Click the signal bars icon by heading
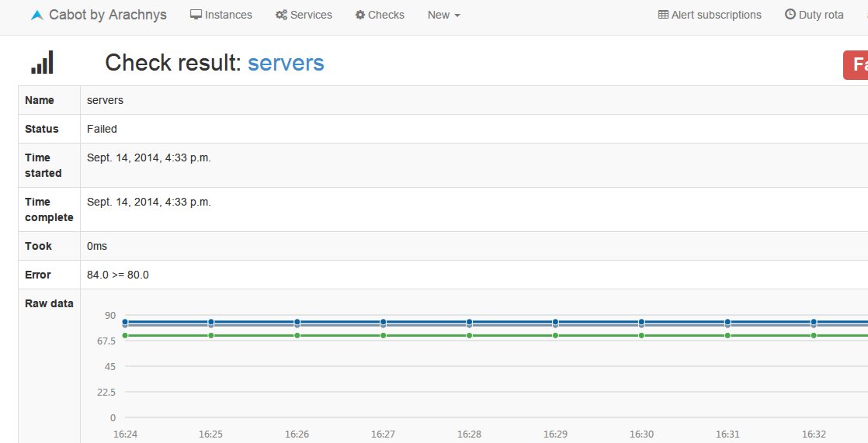This screenshot has width=868, height=443. click(x=42, y=63)
